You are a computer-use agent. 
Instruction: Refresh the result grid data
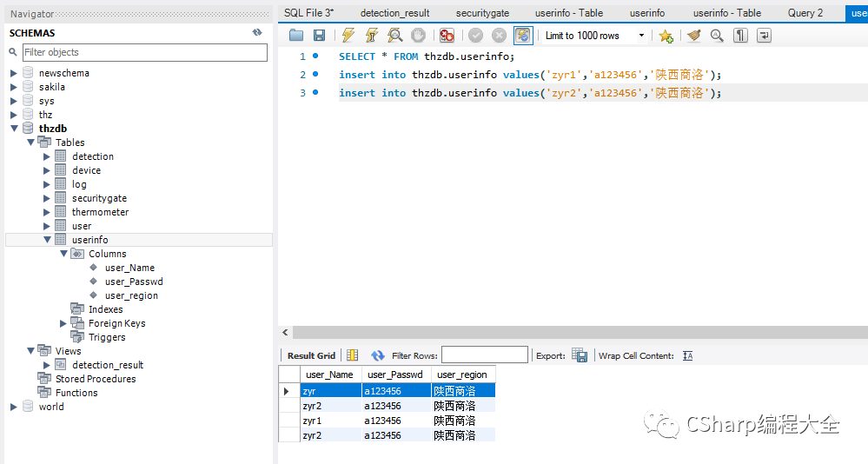pyautogui.click(x=377, y=355)
